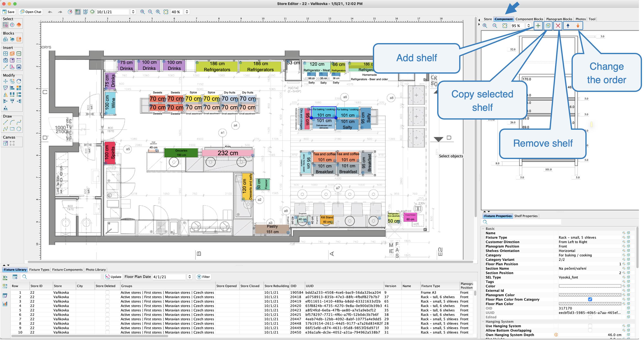The height and width of the screenshot is (340, 644).
Task: Zoom in on the floor plan canvas
Action: coord(142,12)
